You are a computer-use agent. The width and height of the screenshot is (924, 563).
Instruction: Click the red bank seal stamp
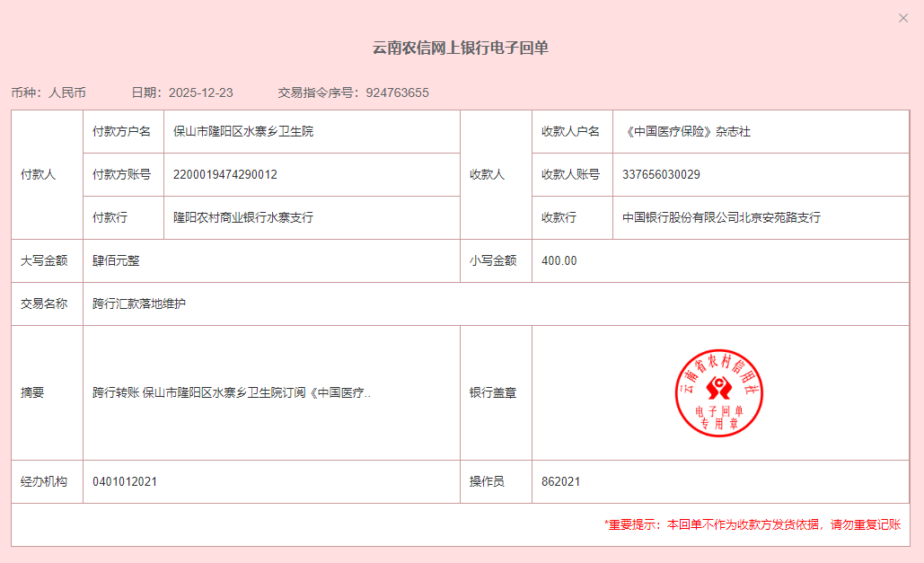tap(718, 393)
